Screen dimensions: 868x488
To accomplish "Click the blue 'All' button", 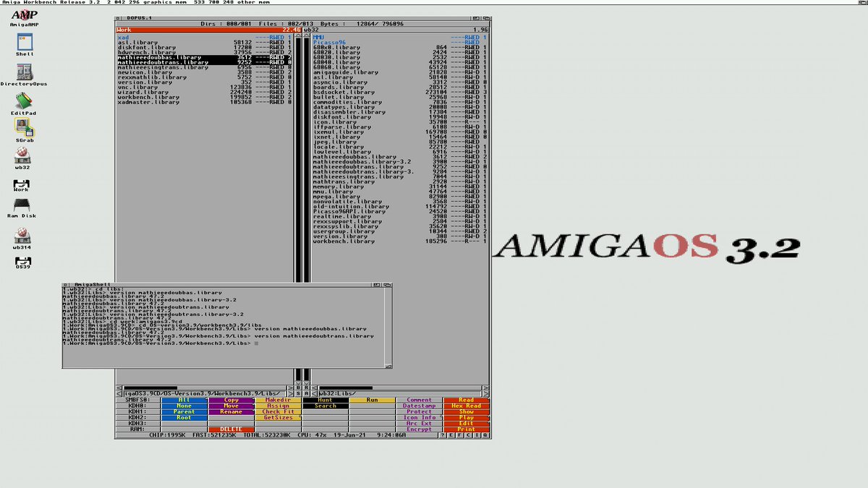I will 184,400.
